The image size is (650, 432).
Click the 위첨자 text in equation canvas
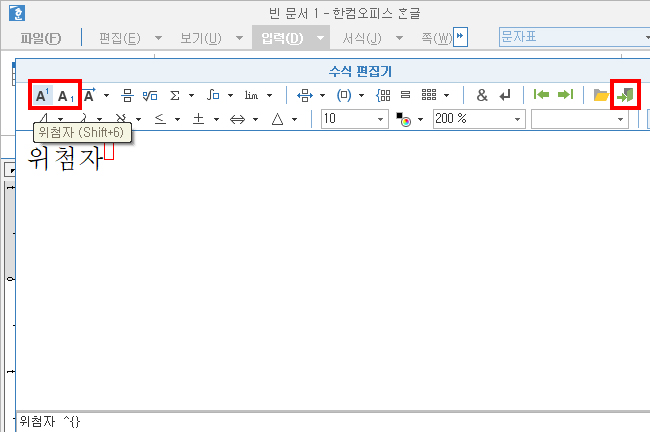[x=65, y=158]
